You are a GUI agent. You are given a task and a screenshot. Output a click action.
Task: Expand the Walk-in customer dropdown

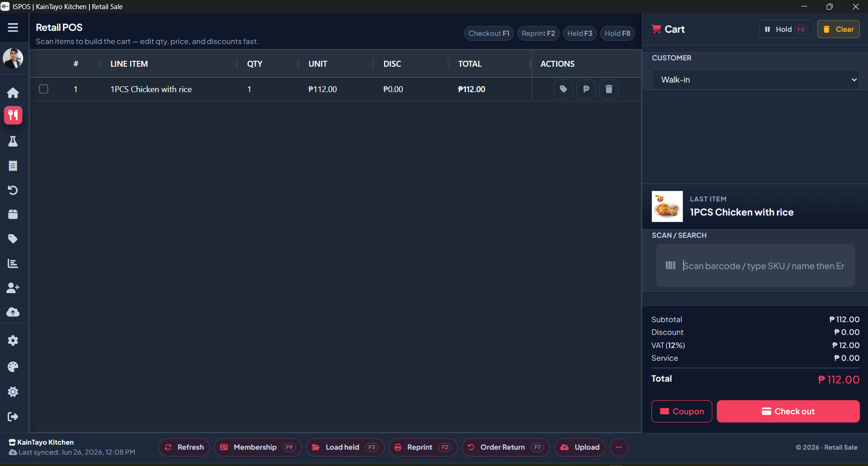[x=755, y=80]
